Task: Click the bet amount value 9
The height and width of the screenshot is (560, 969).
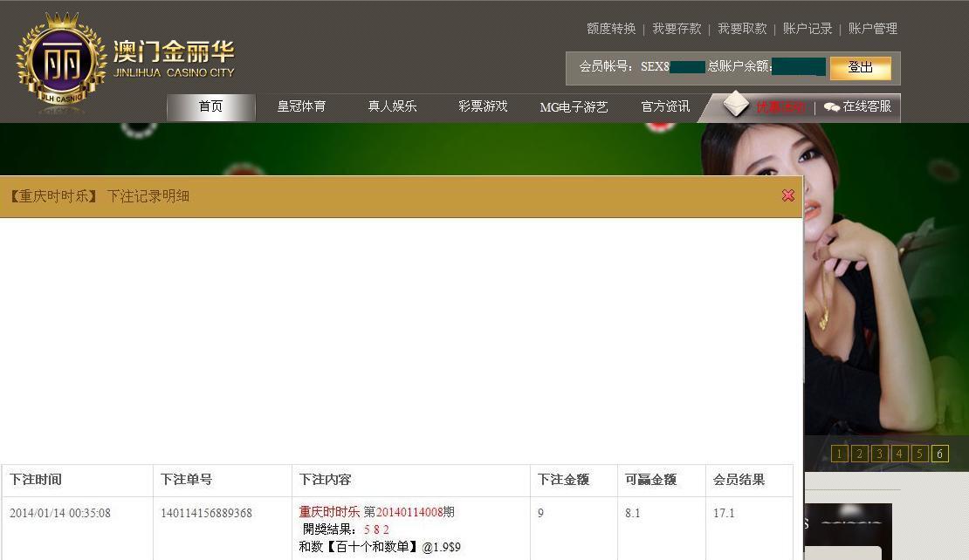Action: click(x=540, y=513)
